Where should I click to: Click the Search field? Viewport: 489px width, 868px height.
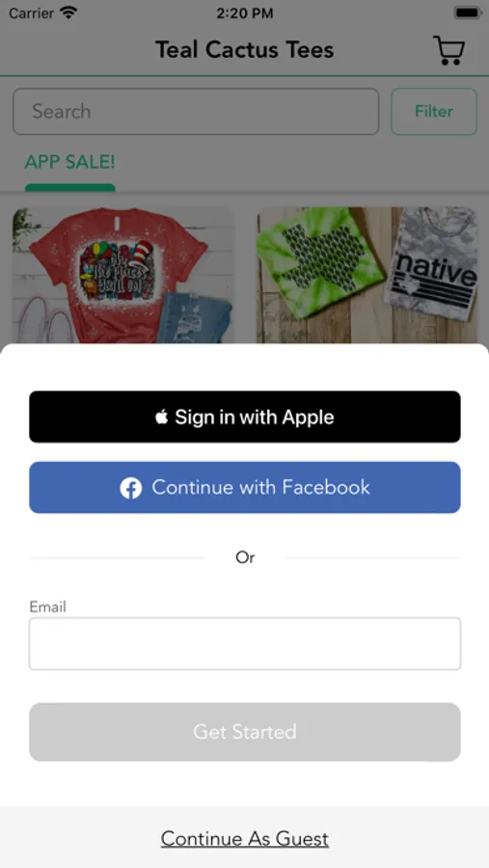196,111
